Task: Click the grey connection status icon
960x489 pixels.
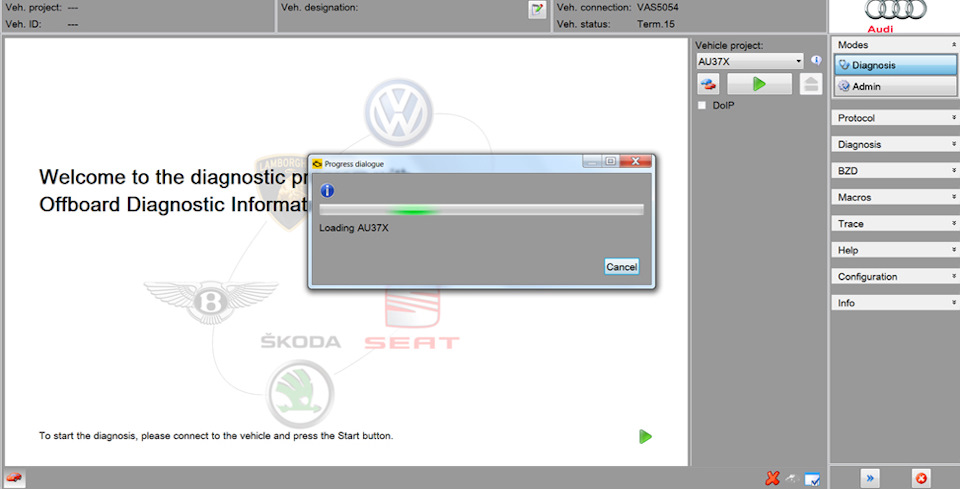Action: coord(792,479)
